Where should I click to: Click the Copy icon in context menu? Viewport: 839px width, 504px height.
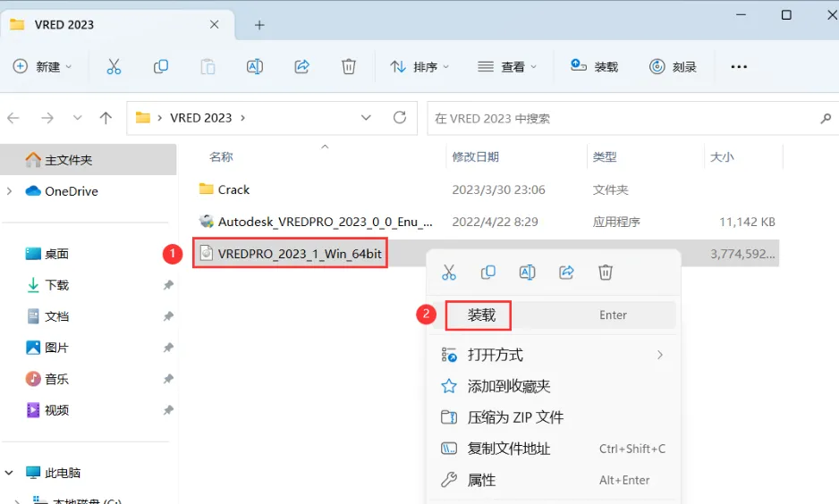pos(488,272)
